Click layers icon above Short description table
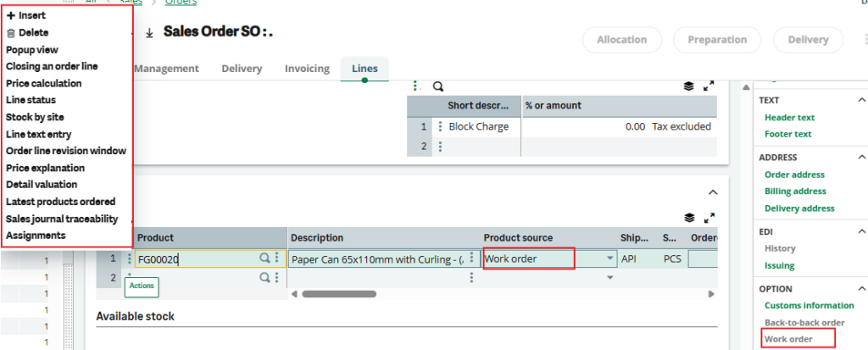 pyautogui.click(x=688, y=86)
